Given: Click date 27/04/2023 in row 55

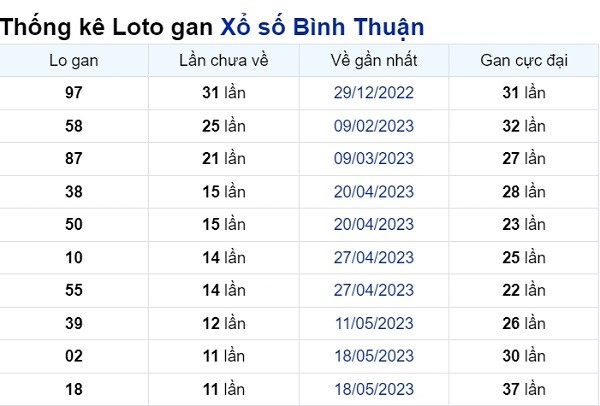Looking at the screenshot, I should pyautogui.click(x=373, y=290).
